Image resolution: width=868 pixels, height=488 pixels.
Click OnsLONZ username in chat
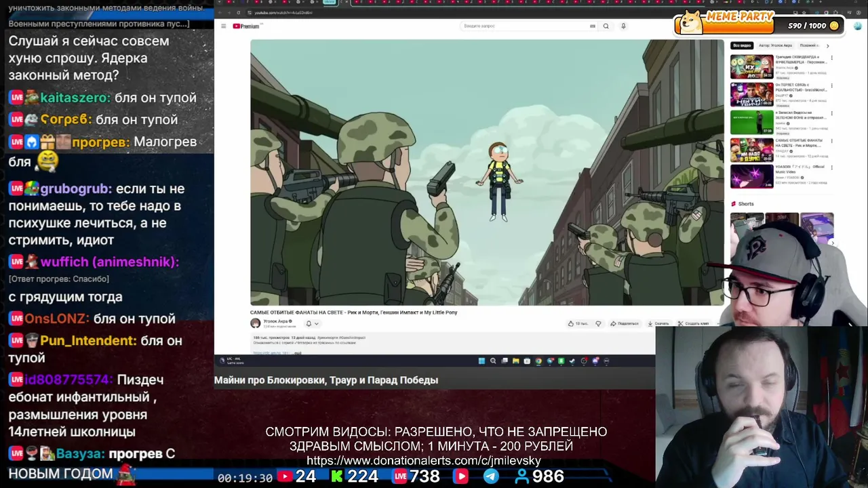[x=57, y=319]
